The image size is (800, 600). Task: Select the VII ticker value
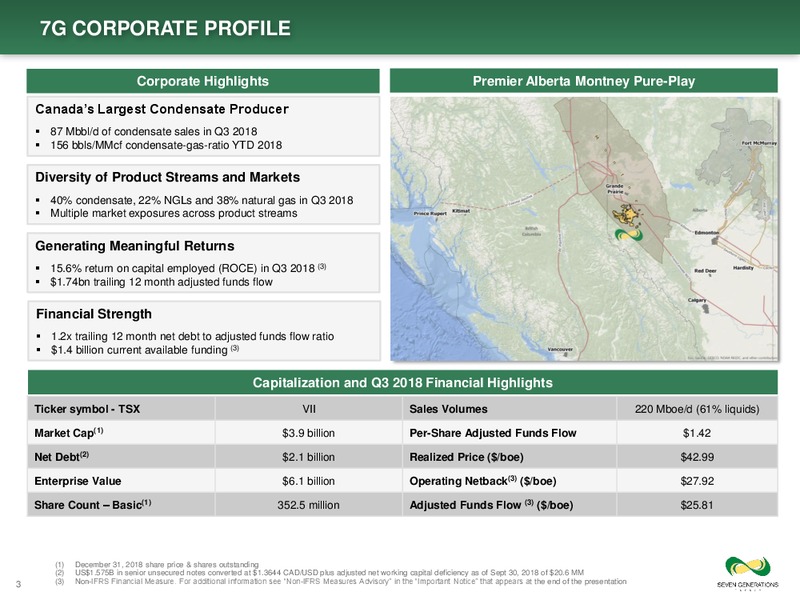click(309, 409)
